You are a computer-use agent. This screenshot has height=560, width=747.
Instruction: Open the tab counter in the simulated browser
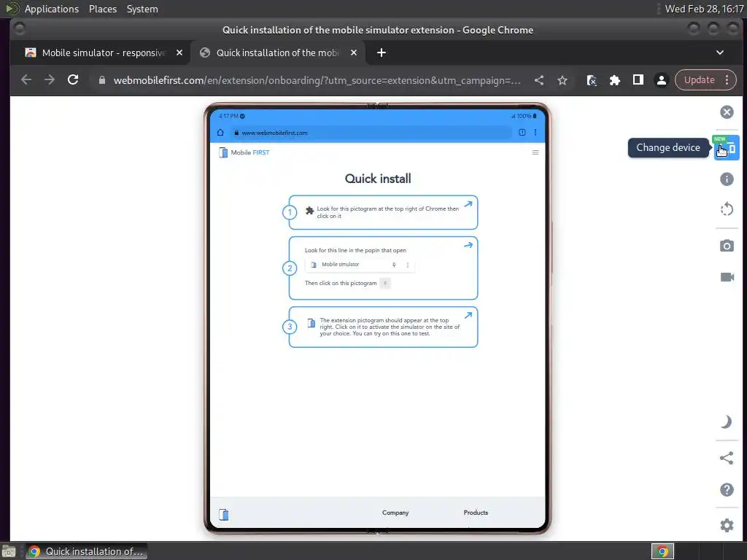pyautogui.click(x=522, y=133)
